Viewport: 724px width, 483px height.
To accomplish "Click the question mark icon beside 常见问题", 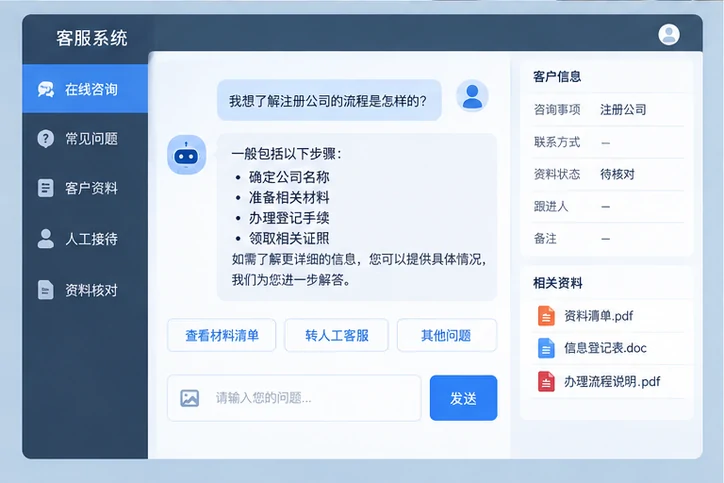I will click(x=46, y=139).
